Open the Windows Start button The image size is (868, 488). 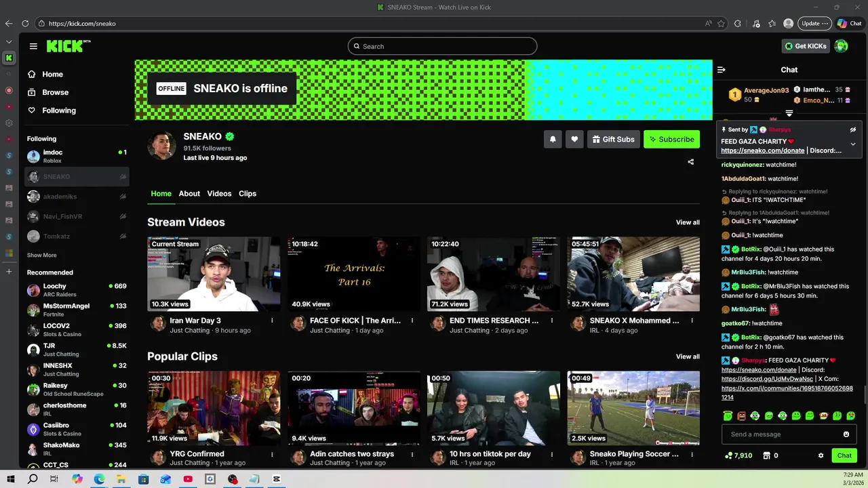(x=10, y=479)
